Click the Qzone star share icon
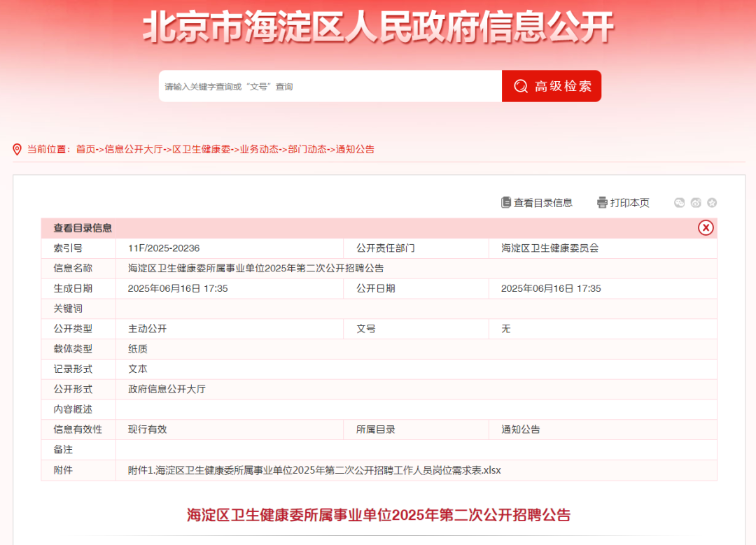756x545 pixels. pos(712,203)
